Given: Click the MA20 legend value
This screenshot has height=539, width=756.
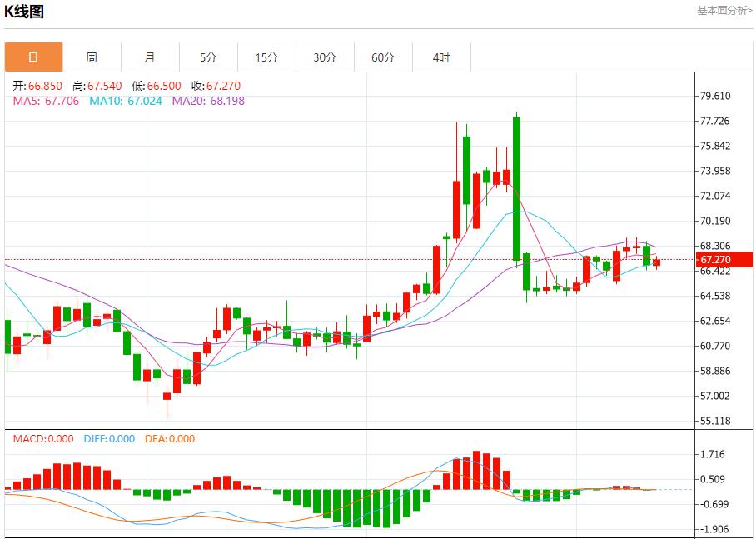Looking at the screenshot, I should 208,101.
